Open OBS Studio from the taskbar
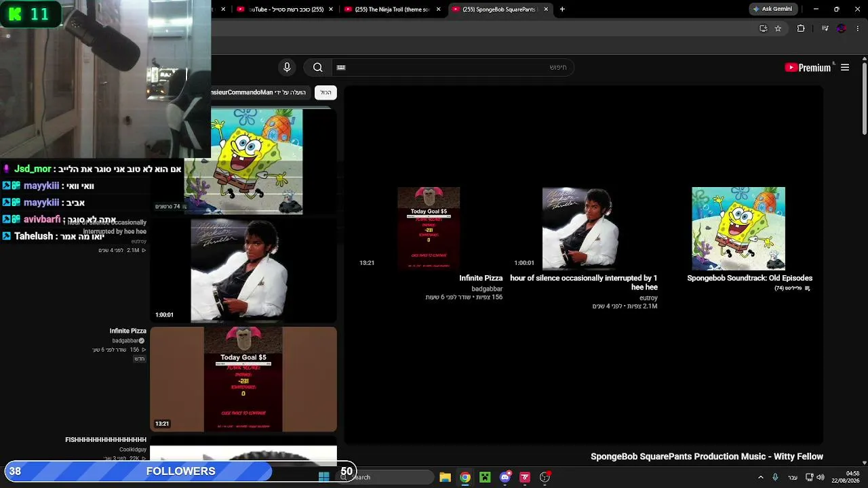Image resolution: width=868 pixels, height=488 pixels. click(x=545, y=477)
